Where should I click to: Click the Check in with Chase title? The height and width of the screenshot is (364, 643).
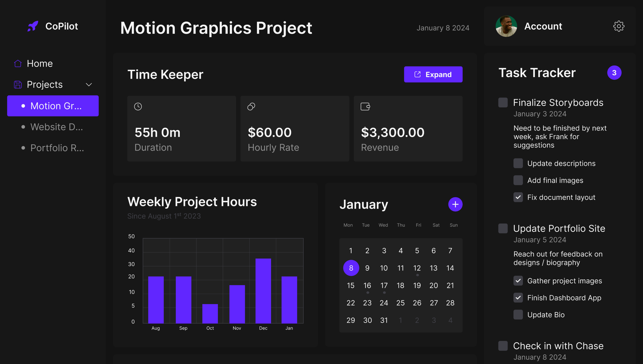click(x=559, y=346)
